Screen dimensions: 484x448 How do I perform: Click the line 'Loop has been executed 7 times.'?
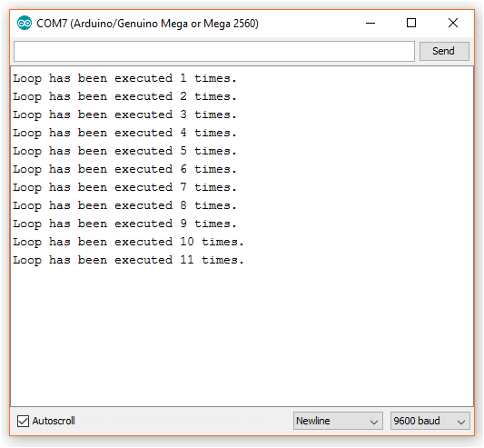pos(124,187)
